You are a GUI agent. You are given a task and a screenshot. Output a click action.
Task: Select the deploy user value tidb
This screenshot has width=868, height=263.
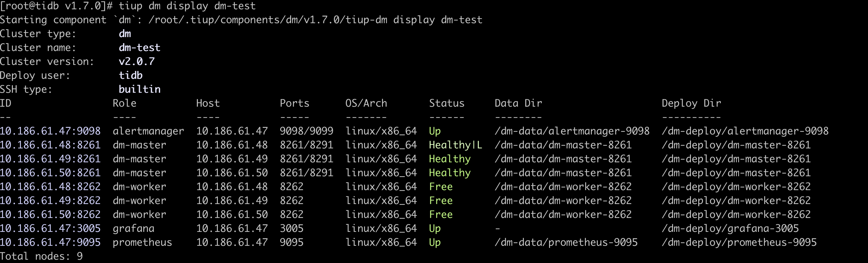pos(130,76)
